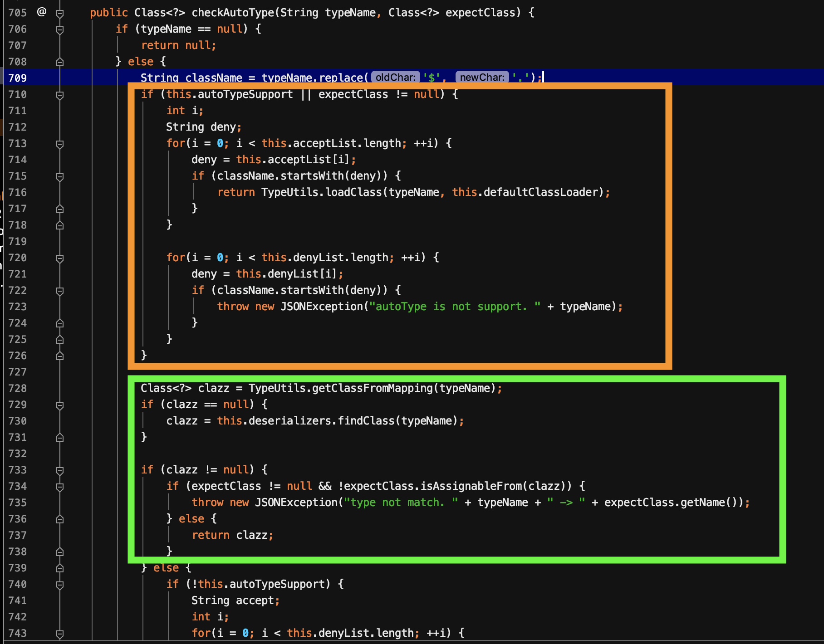Click the fold end marker on line 726
This screenshot has width=824, height=644.
[59, 356]
